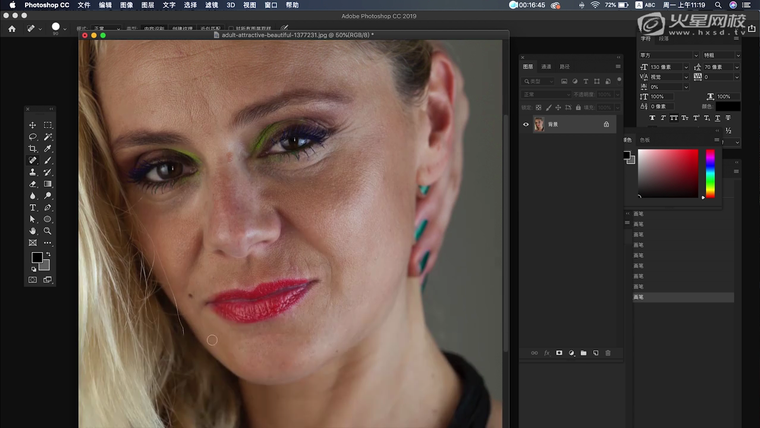Select the Move tool
This screenshot has height=428, width=760.
click(x=33, y=125)
